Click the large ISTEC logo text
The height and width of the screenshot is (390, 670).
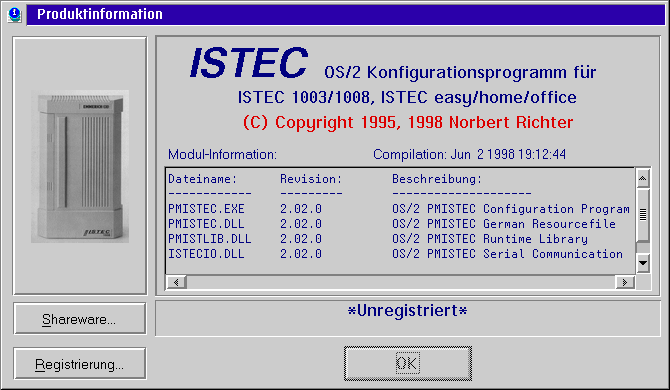pyautogui.click(x=249, y=63)
